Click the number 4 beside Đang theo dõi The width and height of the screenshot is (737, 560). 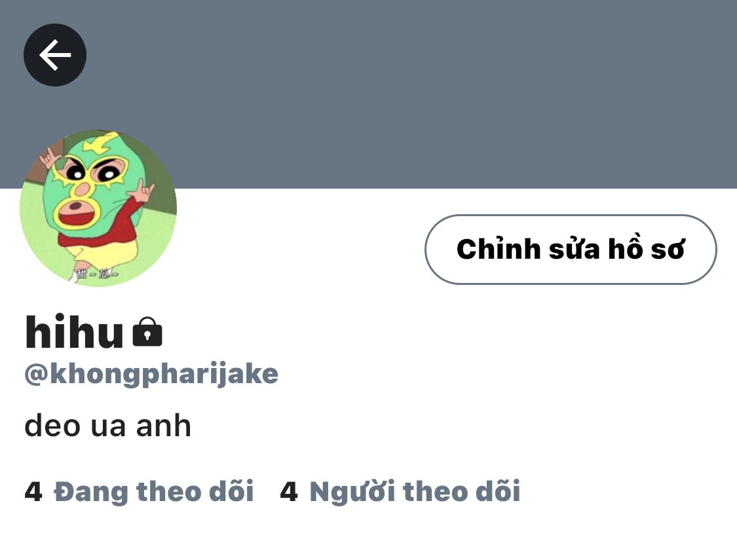[x=33, y=491]
